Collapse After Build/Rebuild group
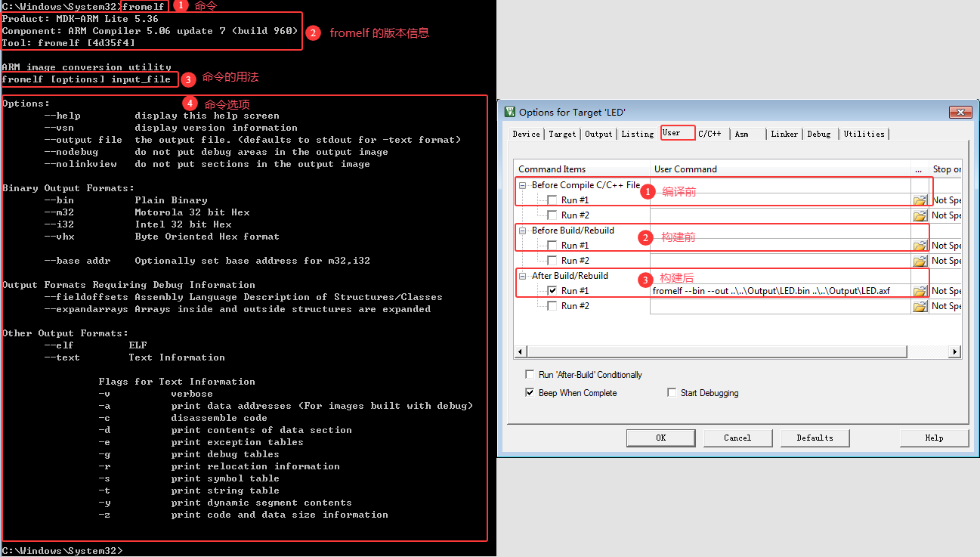Viewport: 980px width, 557px height. (x=523, y=276)
